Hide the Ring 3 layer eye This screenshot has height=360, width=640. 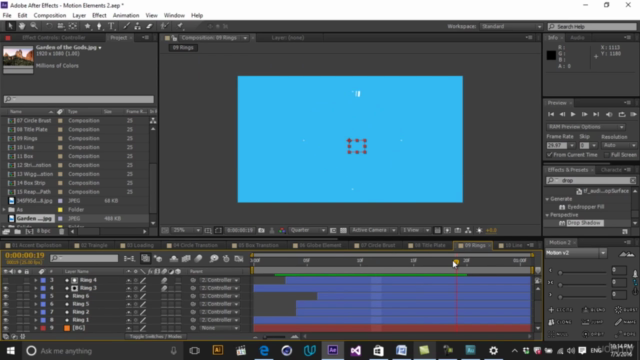(6, 288)
